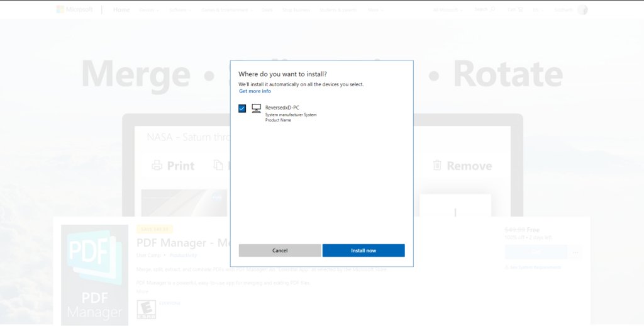Select the ReversedxD-PC device name
Screen dimensions: 644x326
tap(282, 108)
